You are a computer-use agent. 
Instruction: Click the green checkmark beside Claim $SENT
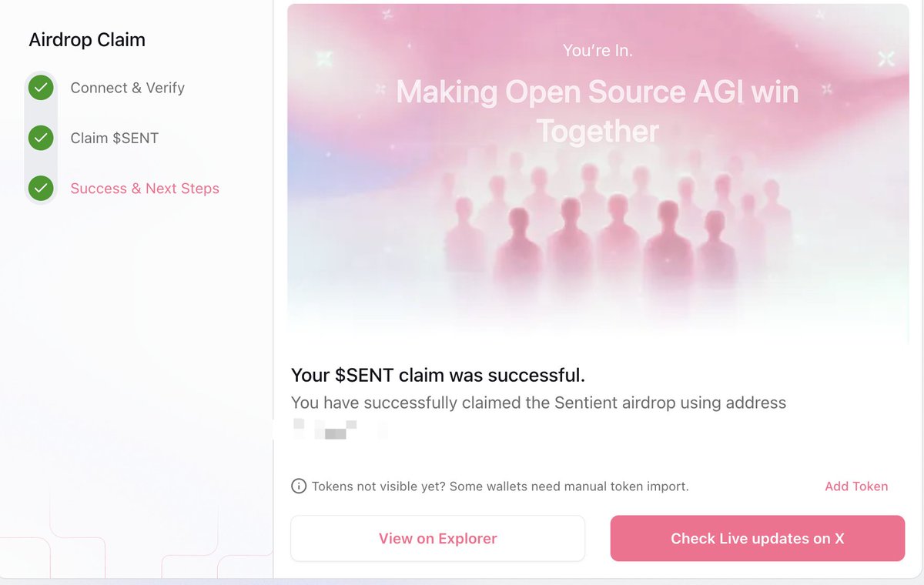pos(41,139)
